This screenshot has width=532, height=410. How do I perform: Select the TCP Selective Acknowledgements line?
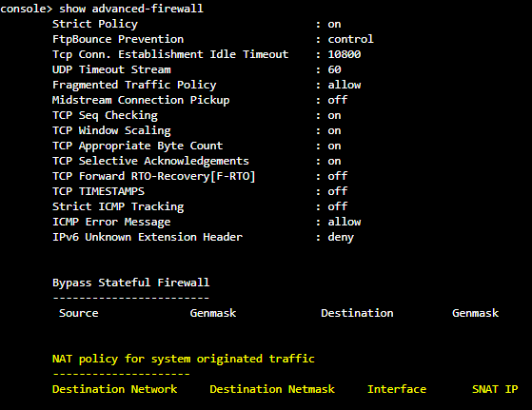(x=197, y=161)
